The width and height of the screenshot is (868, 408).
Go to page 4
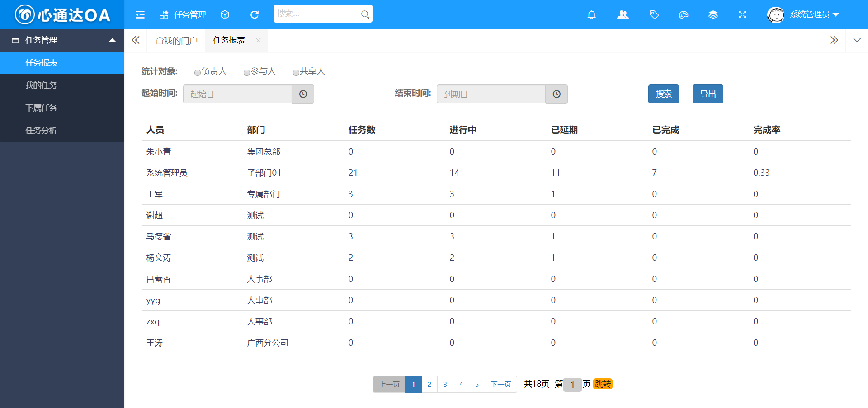[461, 384]
